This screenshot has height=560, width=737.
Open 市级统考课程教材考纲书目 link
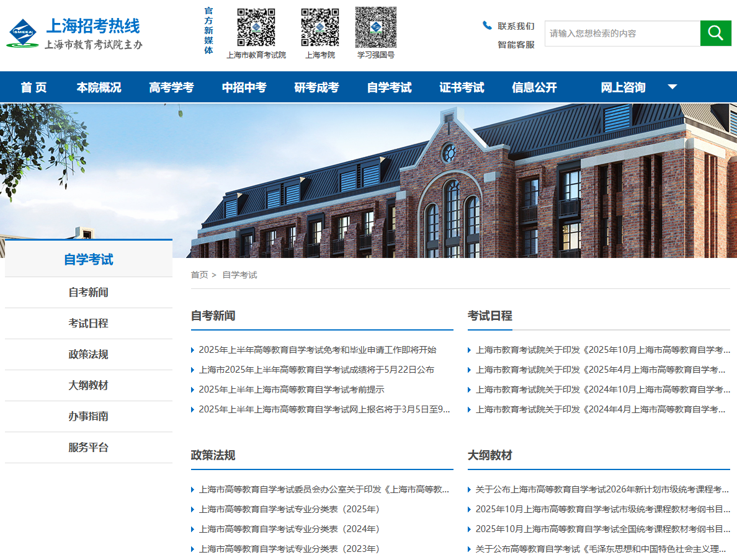(x=603, y=509)
